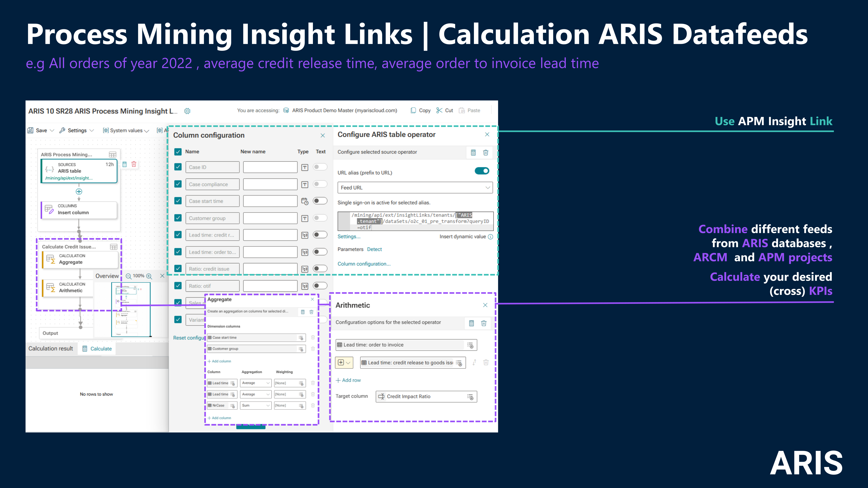Click number type icon for Ratio: otif
This screenshot has height=488, width=868.
coord(305,286)
